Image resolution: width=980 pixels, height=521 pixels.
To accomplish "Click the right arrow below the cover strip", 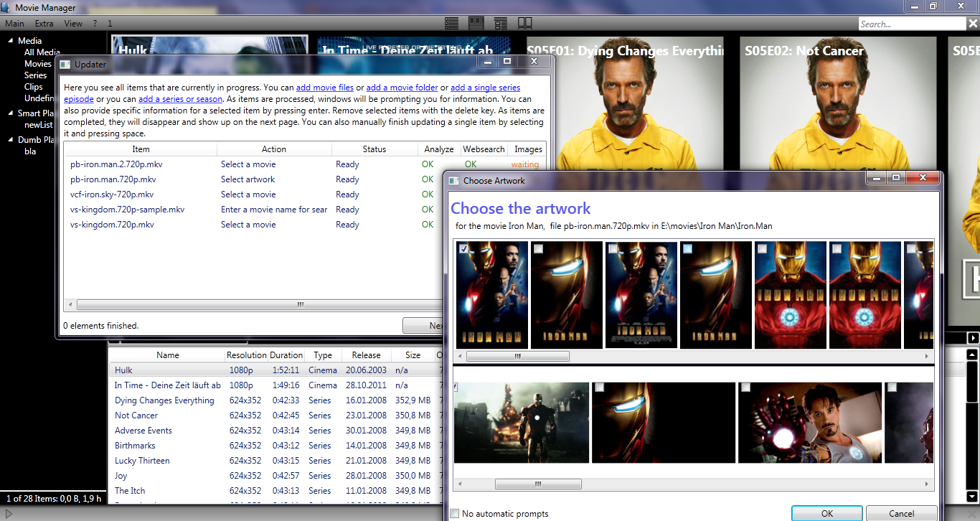I will coord(973,338).
